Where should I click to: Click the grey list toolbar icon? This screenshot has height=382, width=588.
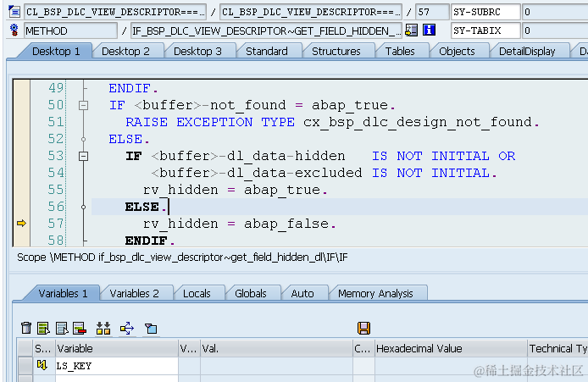[62, 328]
